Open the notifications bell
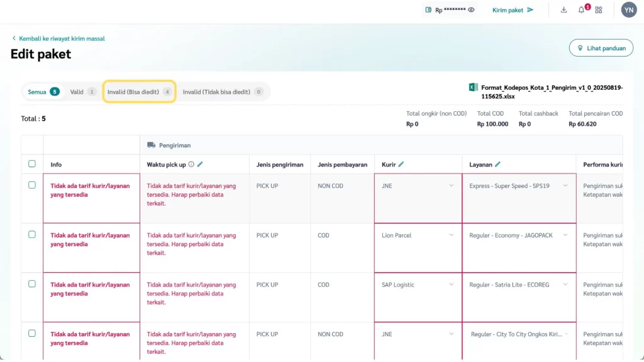 pyautogui.click(x=581, y=10)
